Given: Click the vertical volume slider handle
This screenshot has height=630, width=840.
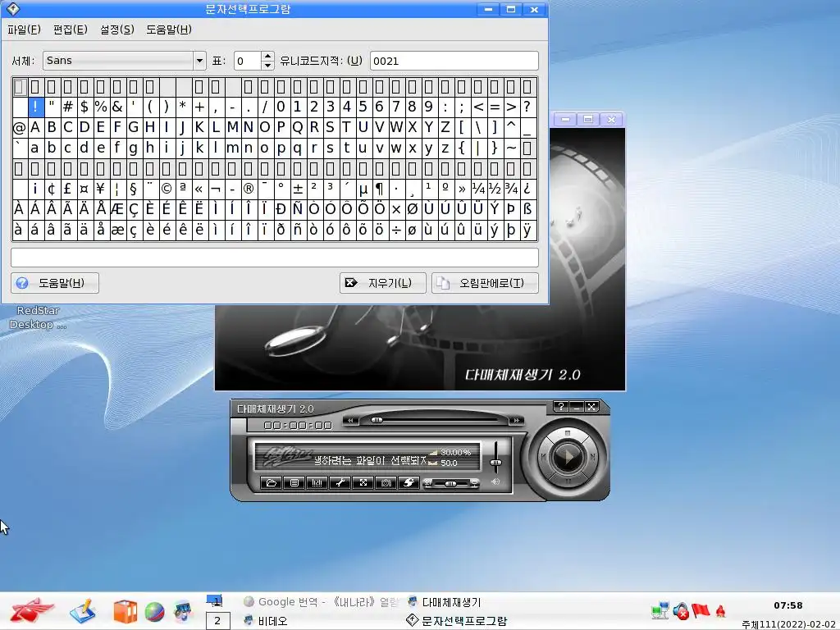Looking at the screenshot, I should (496, 463).
